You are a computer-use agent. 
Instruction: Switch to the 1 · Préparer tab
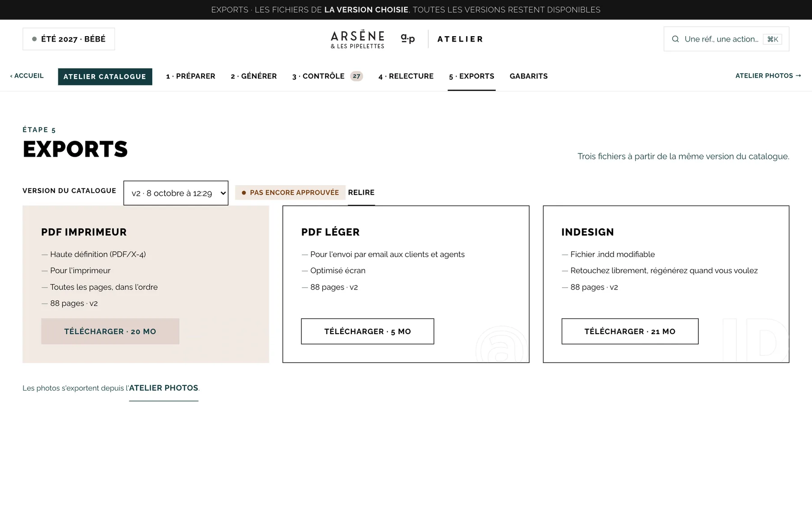click(190, 76)
